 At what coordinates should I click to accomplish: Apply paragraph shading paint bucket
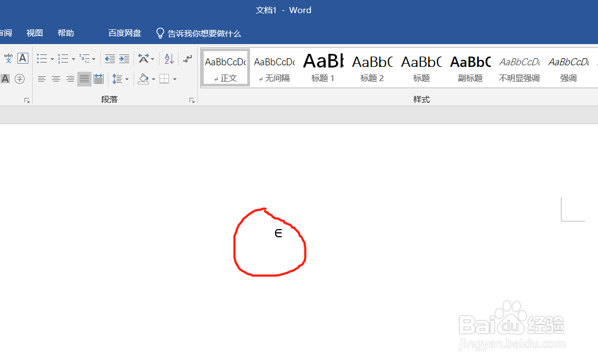(x=143, y=79)
